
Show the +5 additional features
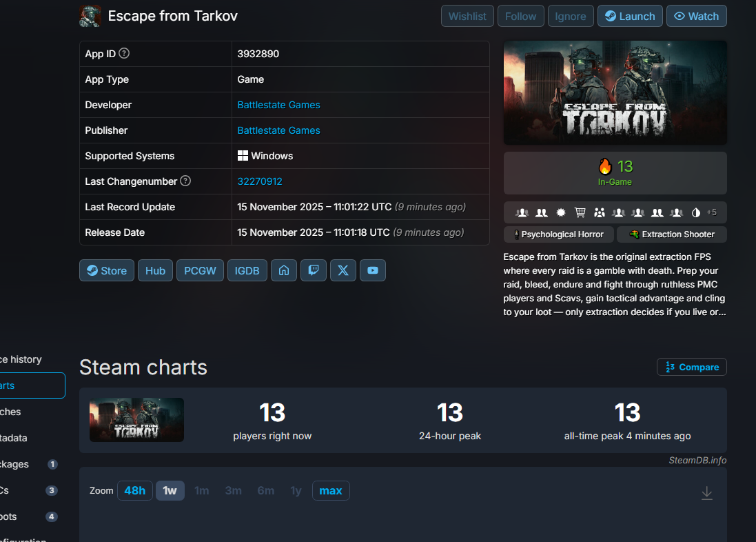[x=712, y=212]
